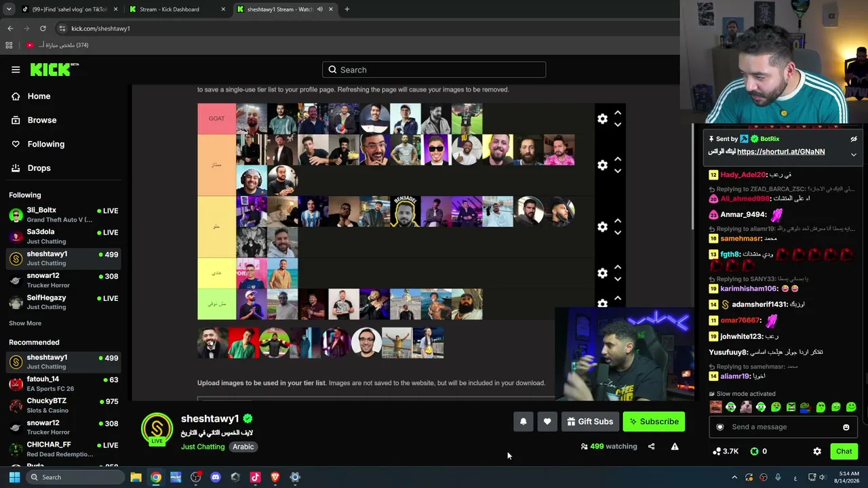Switch to TikTok 'sahel vlog' tab
The image size is (868, 488).
coord(68,9)
